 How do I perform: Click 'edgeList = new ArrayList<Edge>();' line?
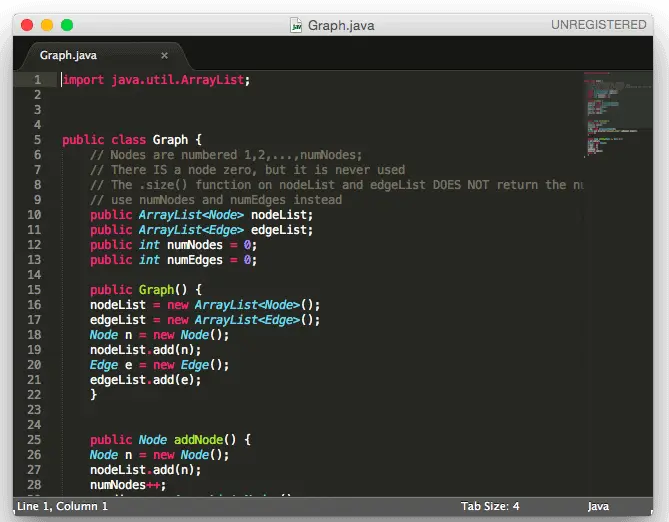point(205,320)
